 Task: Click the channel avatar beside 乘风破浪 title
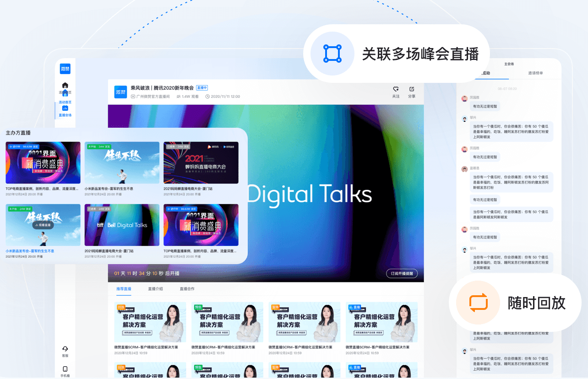(x=120, y=92)
